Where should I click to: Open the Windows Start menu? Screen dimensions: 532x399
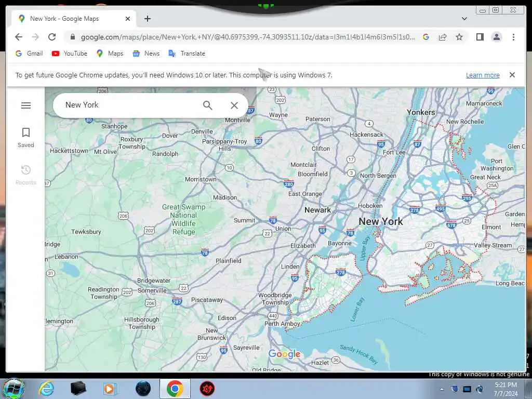point(14,389)
